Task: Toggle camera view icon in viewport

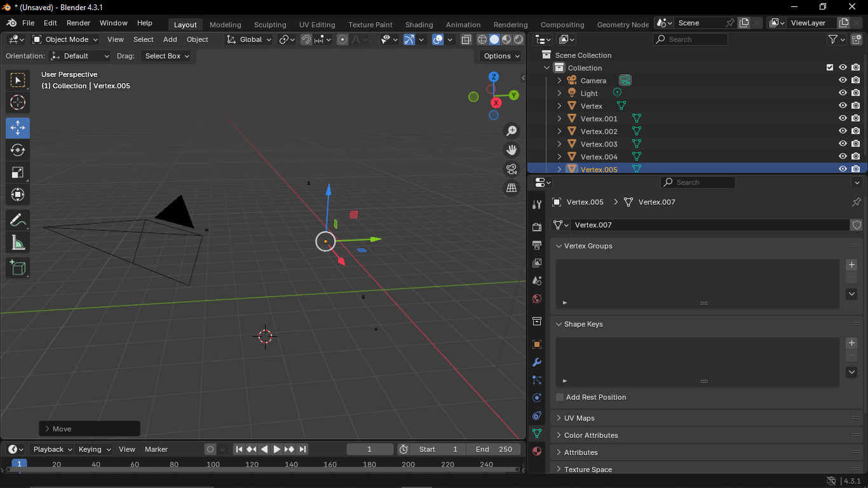Action: [x=512, y=169]
